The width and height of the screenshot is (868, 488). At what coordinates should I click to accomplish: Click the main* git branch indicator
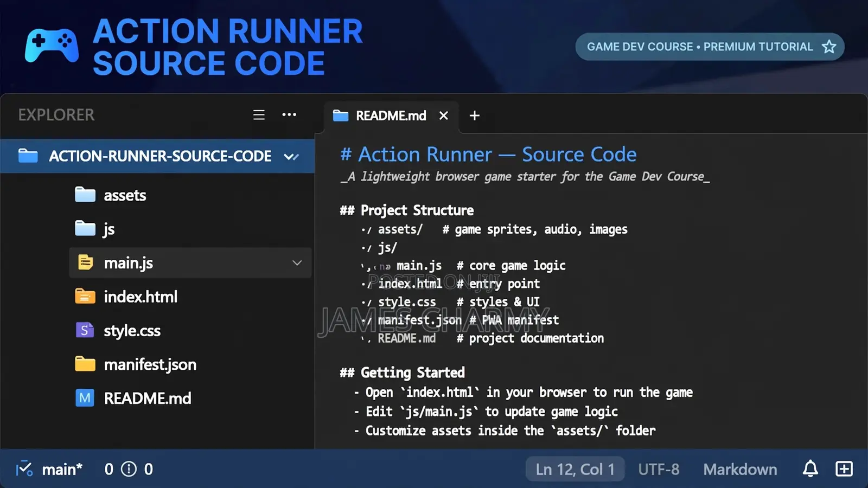[x=62, y=470]
